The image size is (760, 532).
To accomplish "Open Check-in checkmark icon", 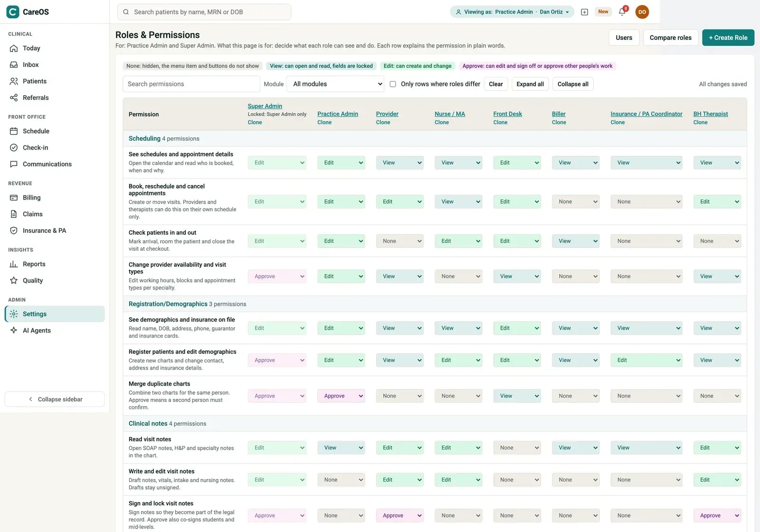I will coord(14,148).
